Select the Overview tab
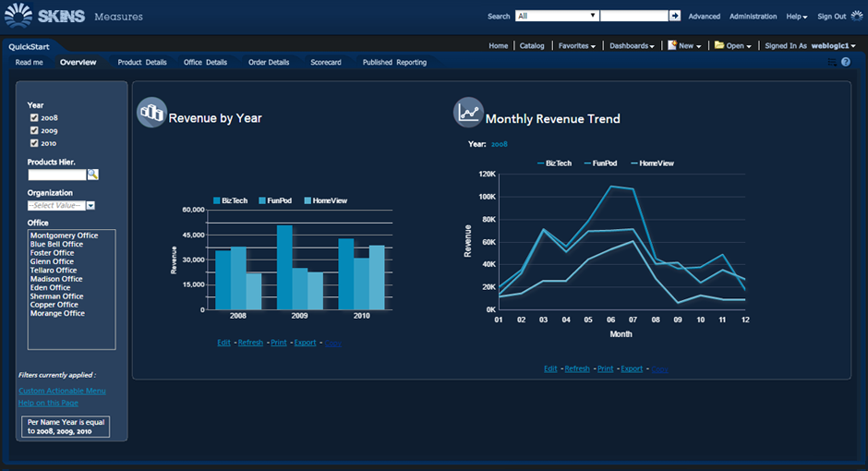Image resolution: width=868 pixels, height=471 pixels. [78, 63]
